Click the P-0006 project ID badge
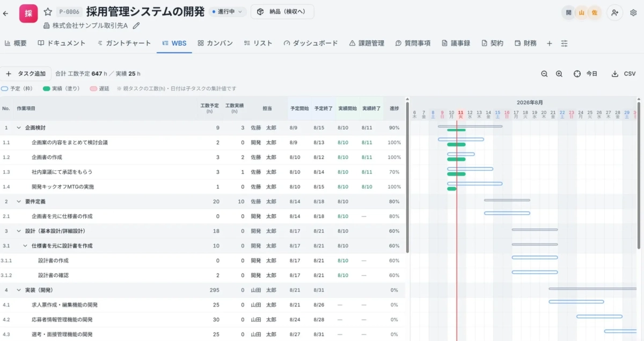The width and height of the screenshot is (644, 341). [x=70, y=12]
